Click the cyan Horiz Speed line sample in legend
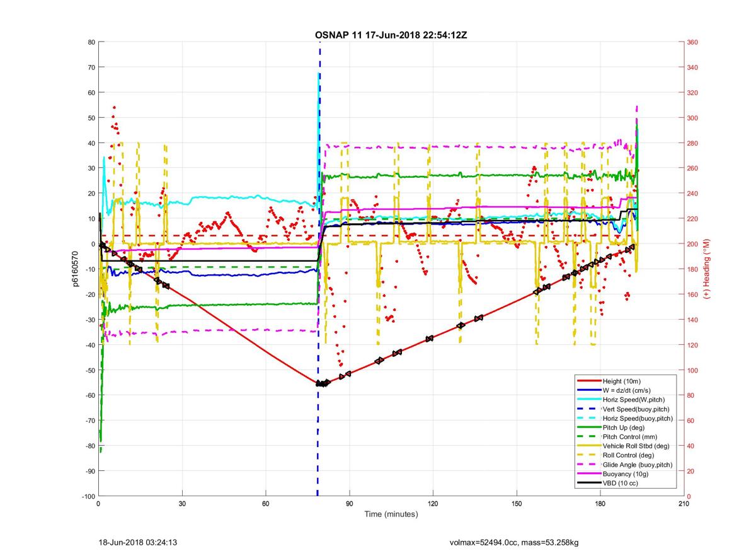 pos(588,400)
